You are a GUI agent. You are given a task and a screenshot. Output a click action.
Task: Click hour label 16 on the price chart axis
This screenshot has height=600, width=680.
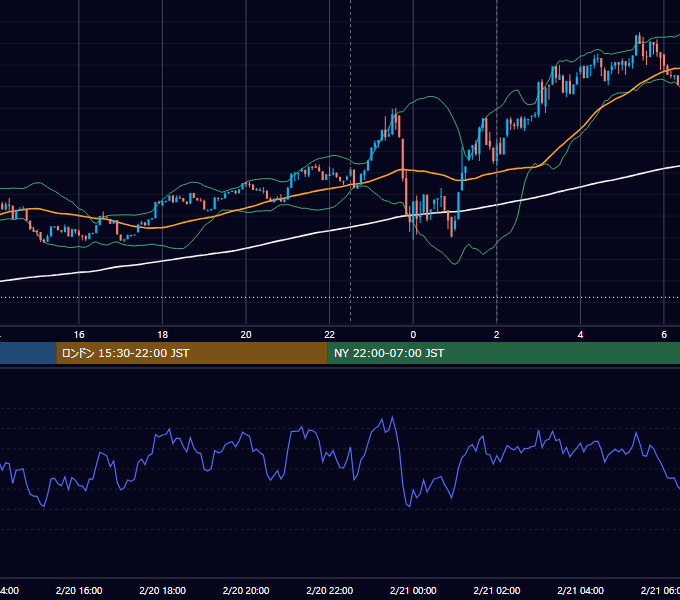point(79,335)
